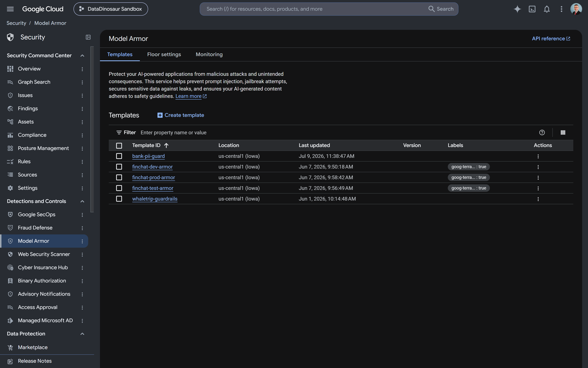Open filter help question mark icon

[542, 132]
